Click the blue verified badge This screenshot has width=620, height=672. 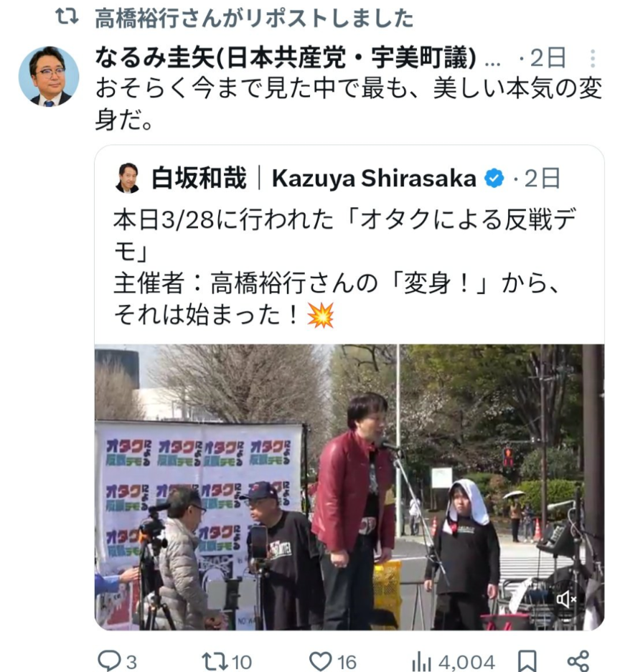pos(494,178)
